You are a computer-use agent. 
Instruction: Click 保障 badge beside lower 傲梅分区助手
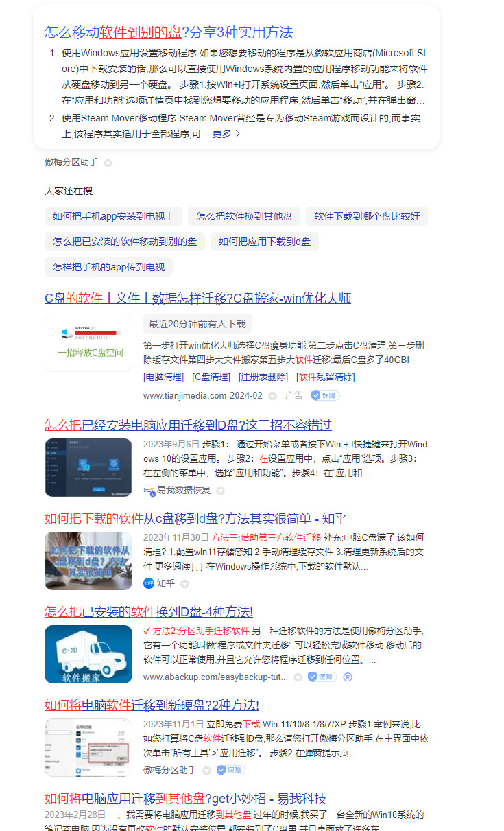pyautogui.click(x=230, y=771)
